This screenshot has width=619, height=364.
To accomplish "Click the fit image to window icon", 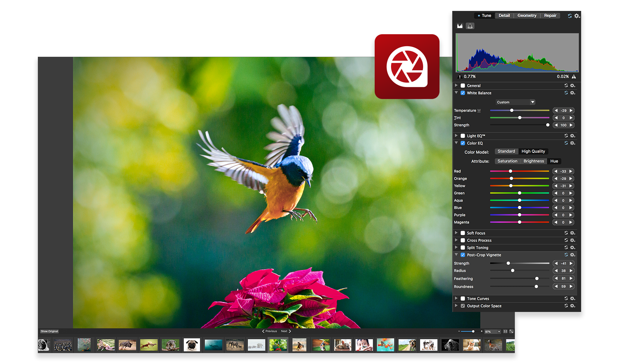I will coord(511,331).
